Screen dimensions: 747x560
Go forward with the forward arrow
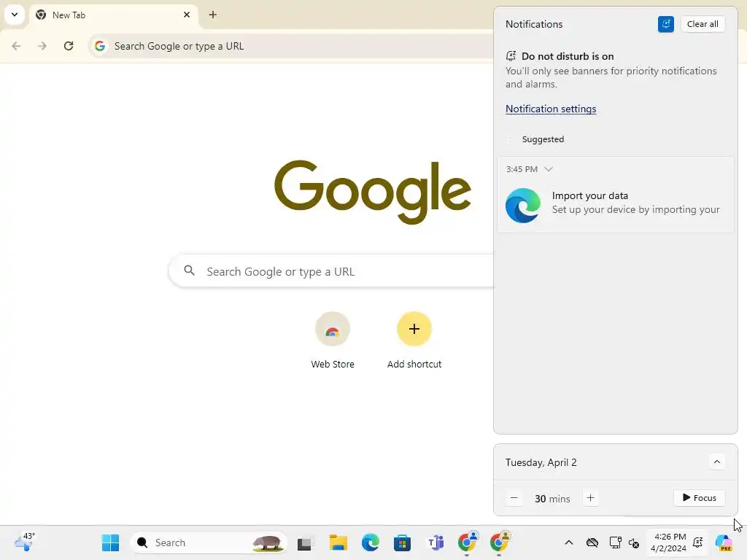tap(42, 46)
